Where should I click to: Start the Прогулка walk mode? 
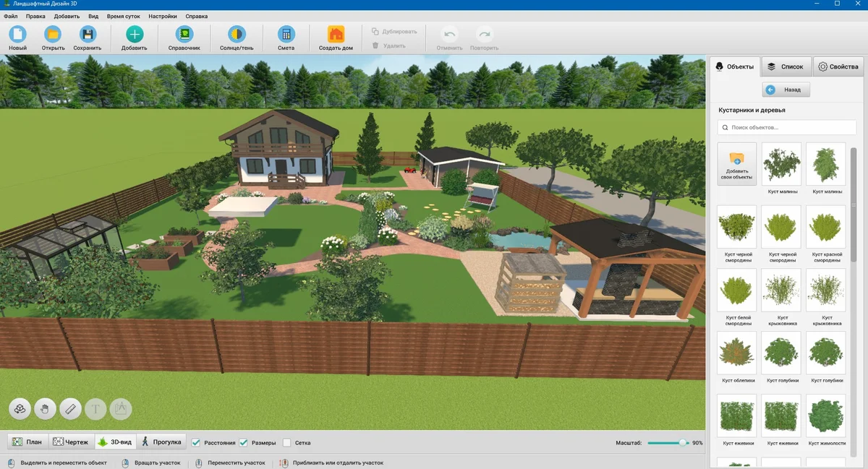coord(161,442)
